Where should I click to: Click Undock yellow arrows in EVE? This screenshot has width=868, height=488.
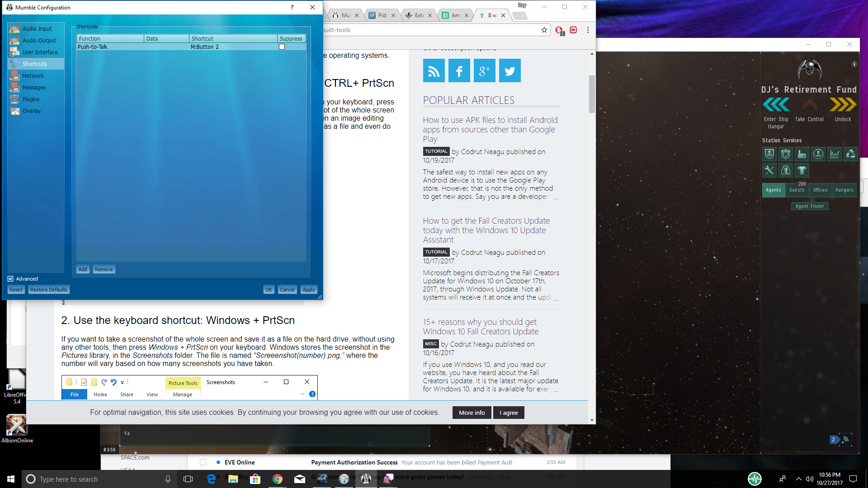point(843,105)
